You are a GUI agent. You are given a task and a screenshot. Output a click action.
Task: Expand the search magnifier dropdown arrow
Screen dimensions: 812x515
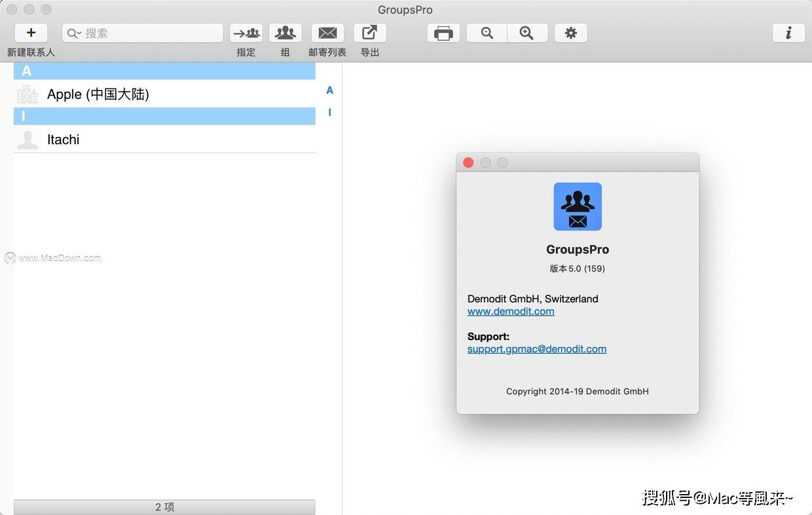(74, 33)
